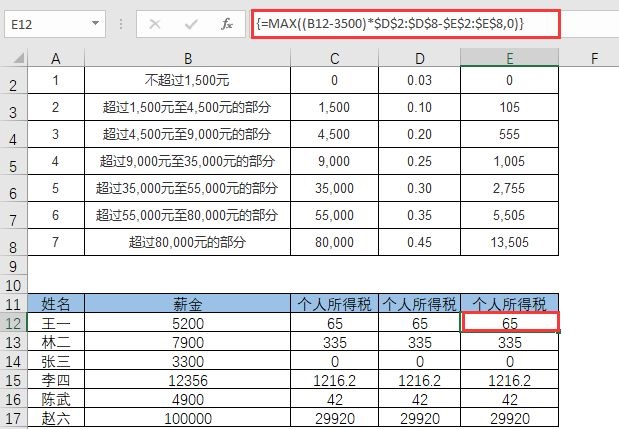The height and width of the screenshot is (429, 619).
Task: Click cell containing 35,000
Action: tap(334, 188)
